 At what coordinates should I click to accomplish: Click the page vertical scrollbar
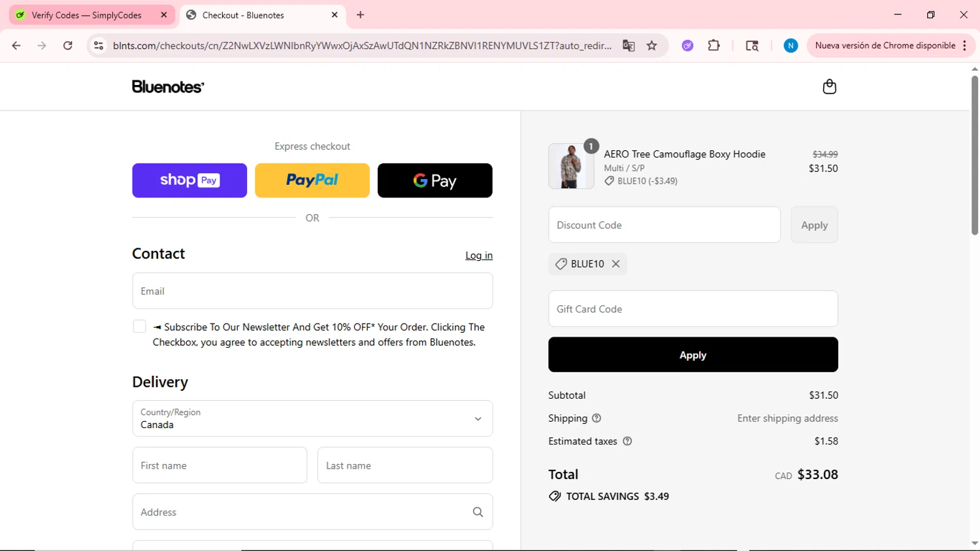click(975, 155)
